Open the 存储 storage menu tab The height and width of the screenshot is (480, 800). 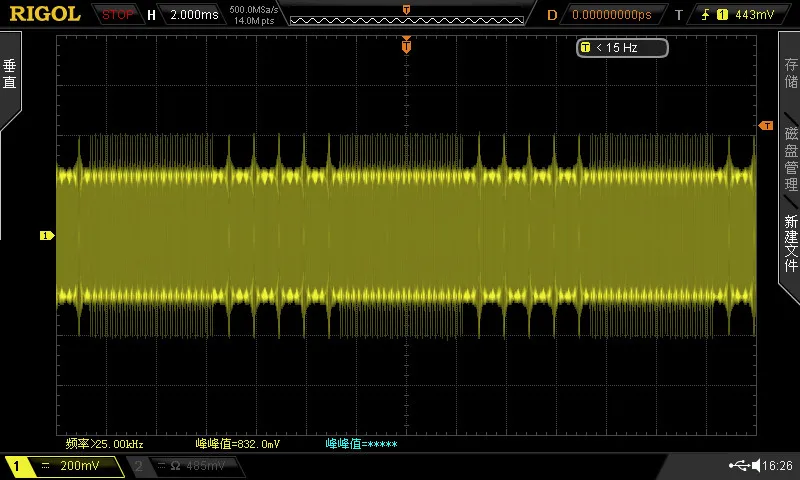tap(791, 73)
